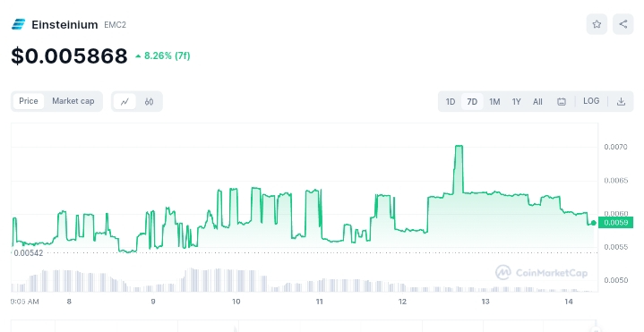Choose the 1Y time range

click(516, 101)
